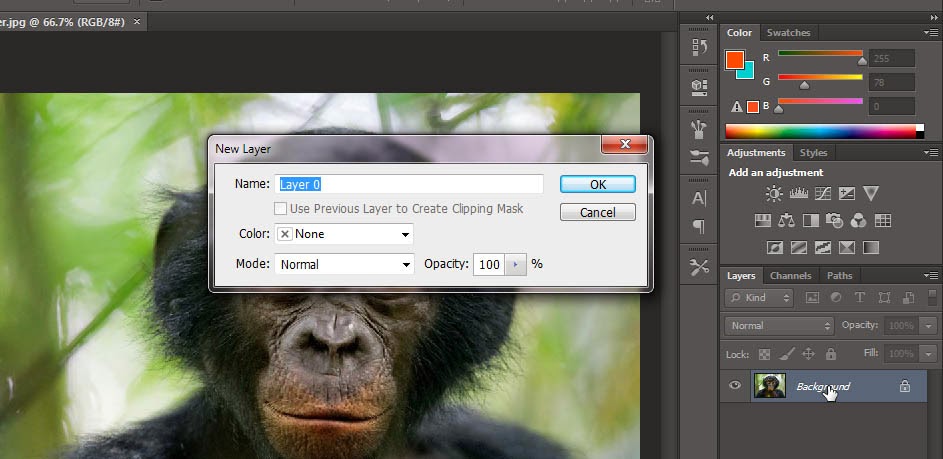Add an Invert adjustment
This screenshot has width=943, height=459.
pyautogui.click(x=775, y=247)
